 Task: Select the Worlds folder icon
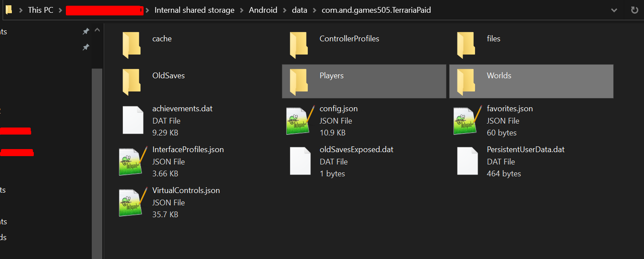[466, 82]
